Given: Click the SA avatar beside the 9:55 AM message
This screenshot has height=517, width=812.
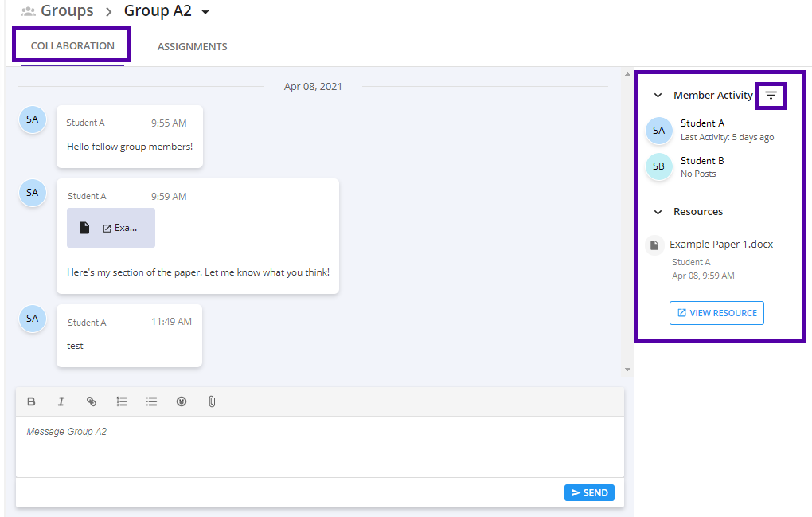Looking at the screenshot, I should pos(32,119).
